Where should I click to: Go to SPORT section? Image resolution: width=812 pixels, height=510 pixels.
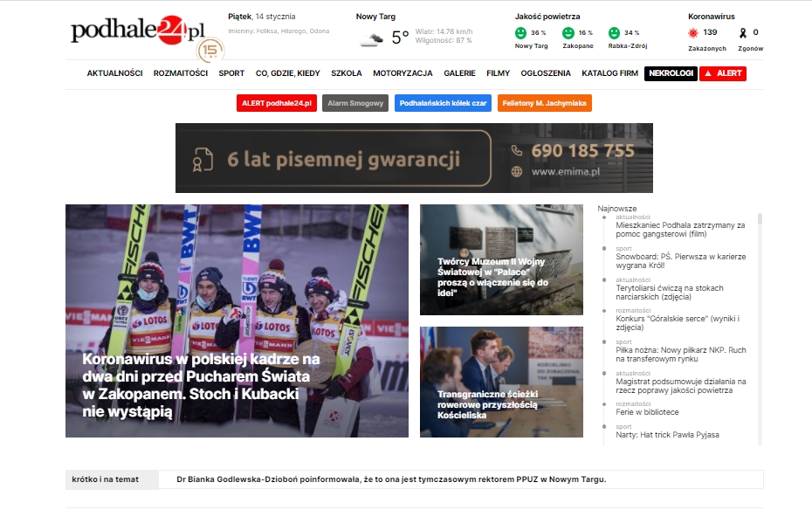point(231,73)
